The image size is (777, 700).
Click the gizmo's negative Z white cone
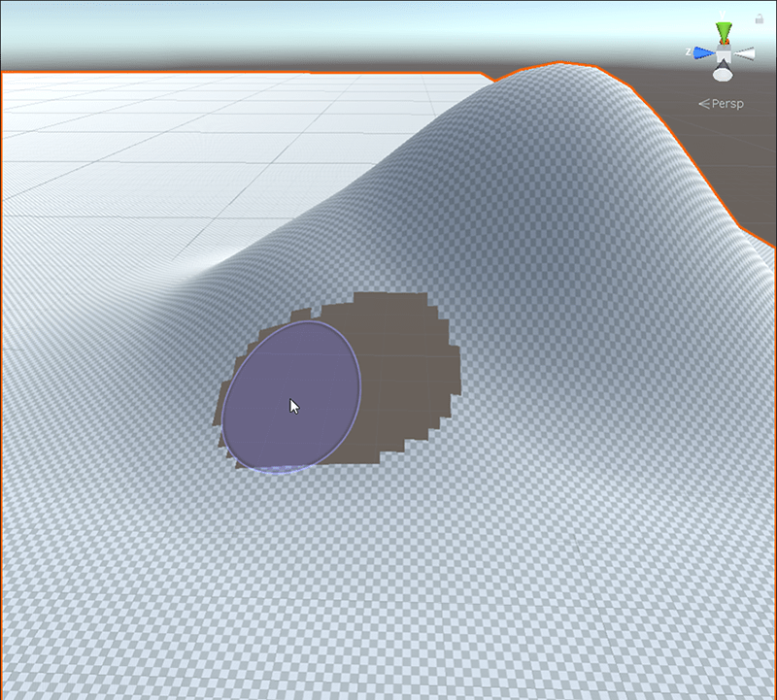(744, 52)
